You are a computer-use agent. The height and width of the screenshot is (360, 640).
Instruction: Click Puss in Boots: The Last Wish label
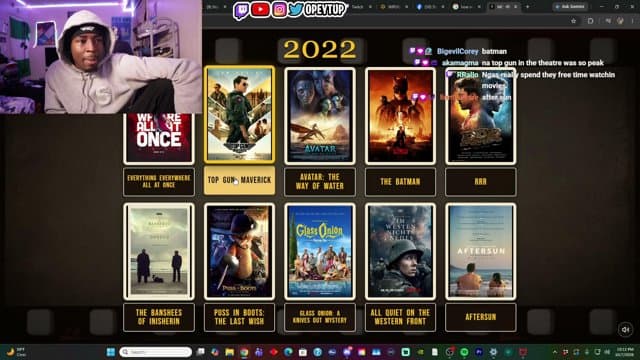tap(239, 317)
